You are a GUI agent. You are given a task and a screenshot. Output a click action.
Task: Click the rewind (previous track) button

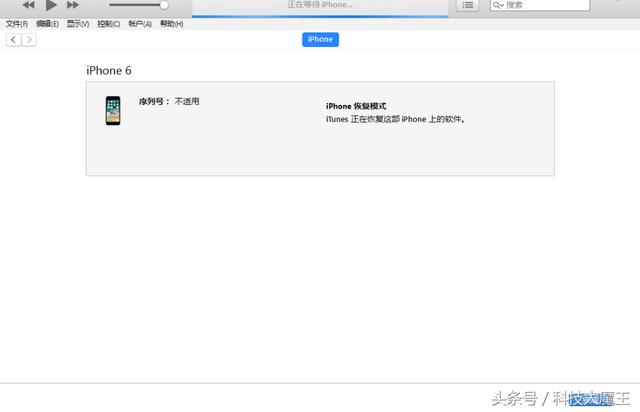coord(29,5)
